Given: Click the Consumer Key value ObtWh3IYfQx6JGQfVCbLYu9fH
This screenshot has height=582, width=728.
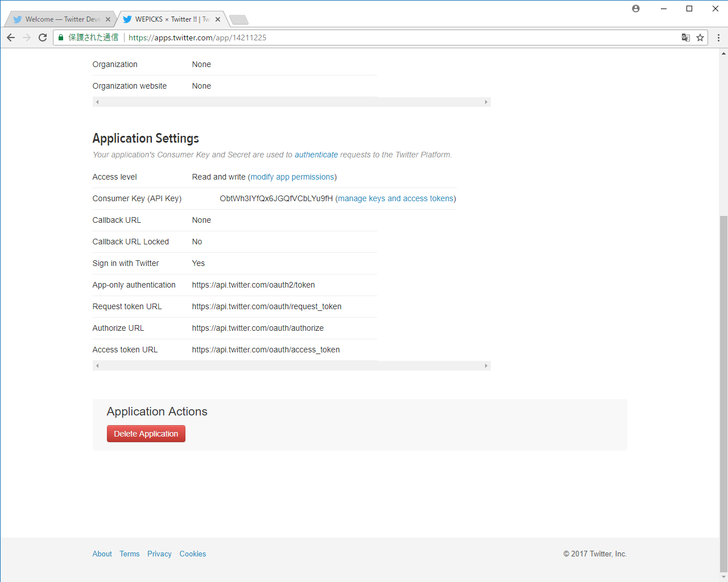Looking at the screenshot, I should tap(276, 198).
